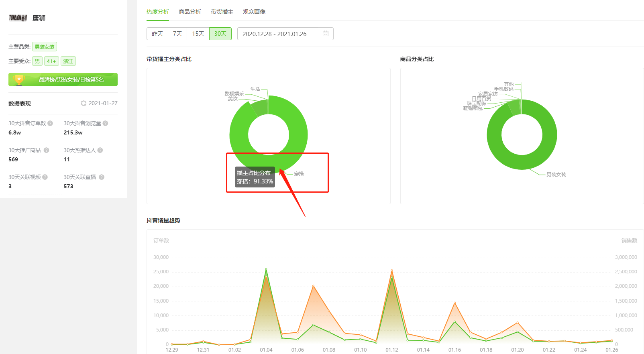
Task: Open the 带货播主 tab
Action: tap(222, 12)
